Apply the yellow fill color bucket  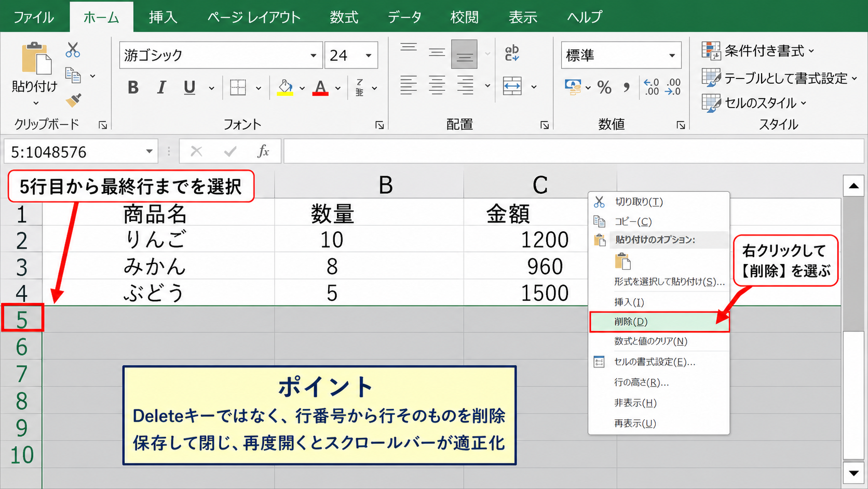[x=285, y=87]
